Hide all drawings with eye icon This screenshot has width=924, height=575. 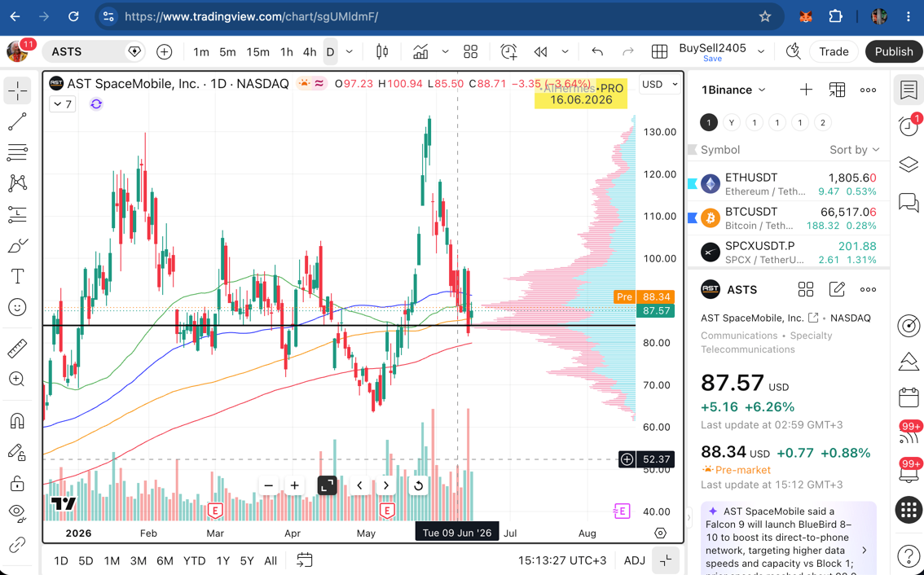[x=17, y=513]
